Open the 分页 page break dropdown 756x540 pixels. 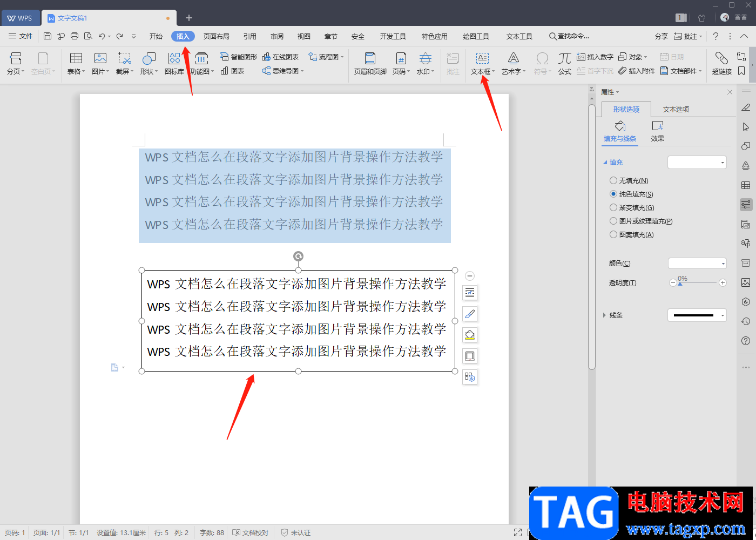coord(16,64)
